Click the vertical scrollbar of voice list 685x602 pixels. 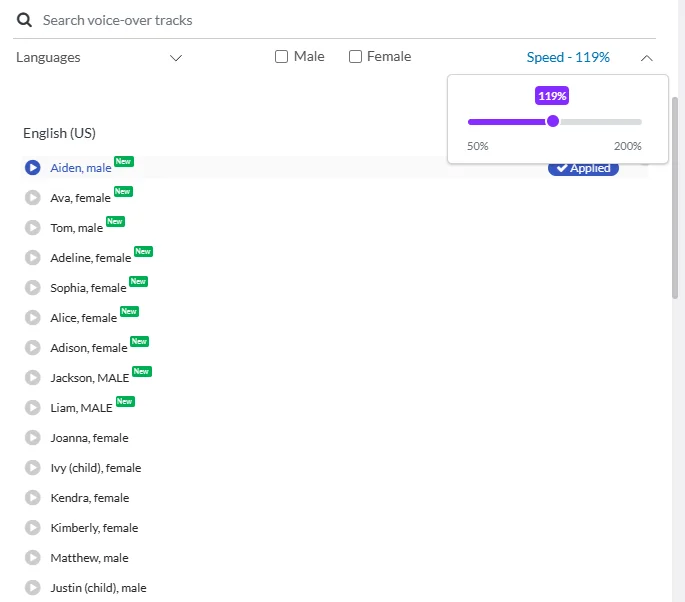coord(677,200)
